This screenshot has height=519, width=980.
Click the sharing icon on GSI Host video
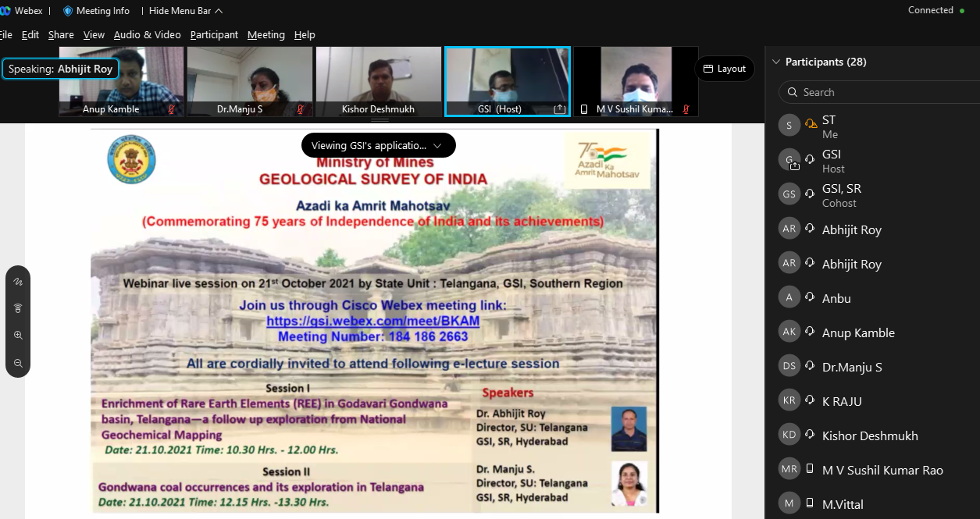[x=559, y=109]
